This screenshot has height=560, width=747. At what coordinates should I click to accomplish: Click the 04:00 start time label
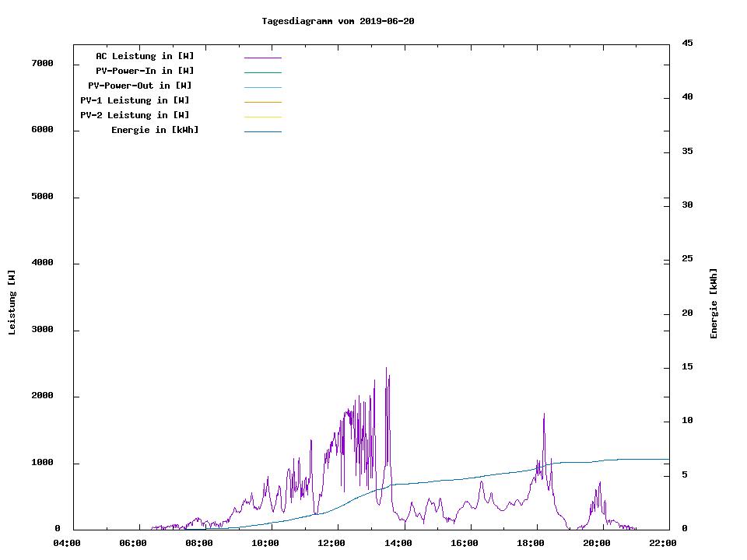click(x=67, y=543)
